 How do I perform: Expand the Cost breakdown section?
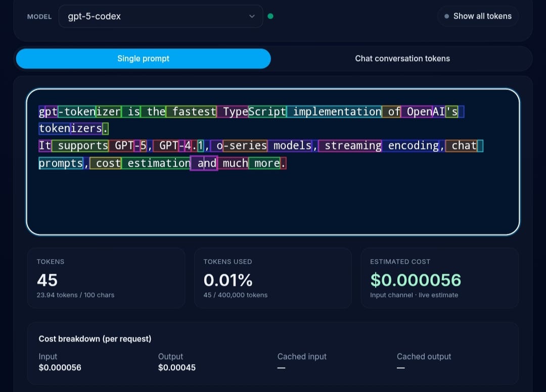pos(95,339)
